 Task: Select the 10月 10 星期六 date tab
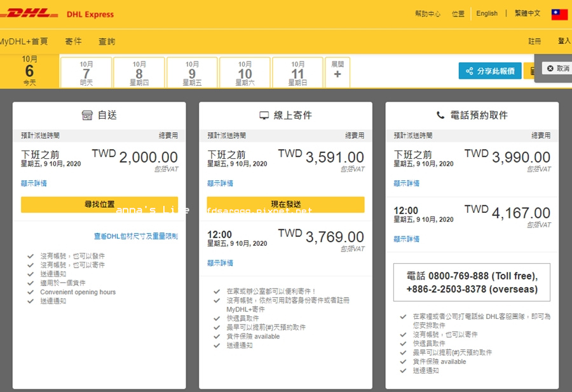tap(245, 72)
